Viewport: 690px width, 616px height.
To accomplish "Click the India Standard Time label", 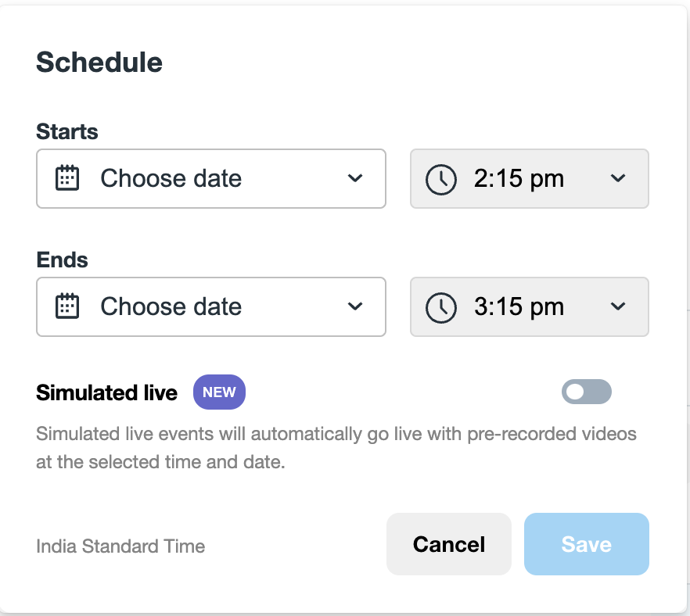I will pyautogui.click(x=120, y=546).
